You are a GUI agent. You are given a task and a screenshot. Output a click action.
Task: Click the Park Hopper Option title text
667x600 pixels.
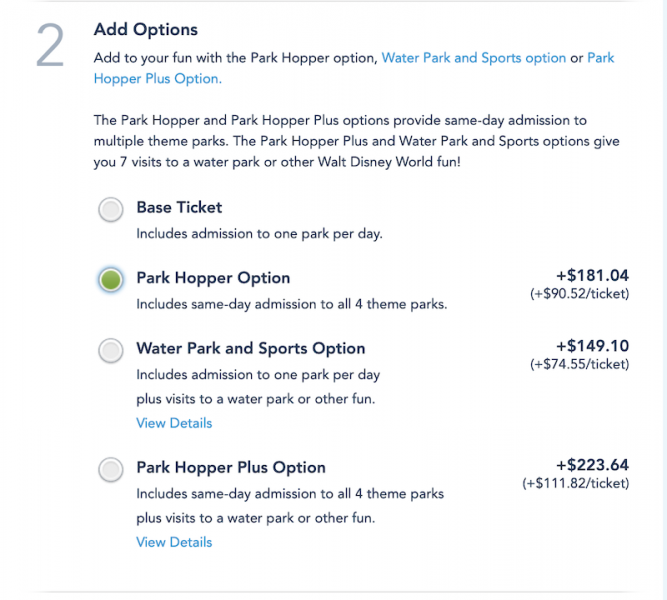coord(213,278)
